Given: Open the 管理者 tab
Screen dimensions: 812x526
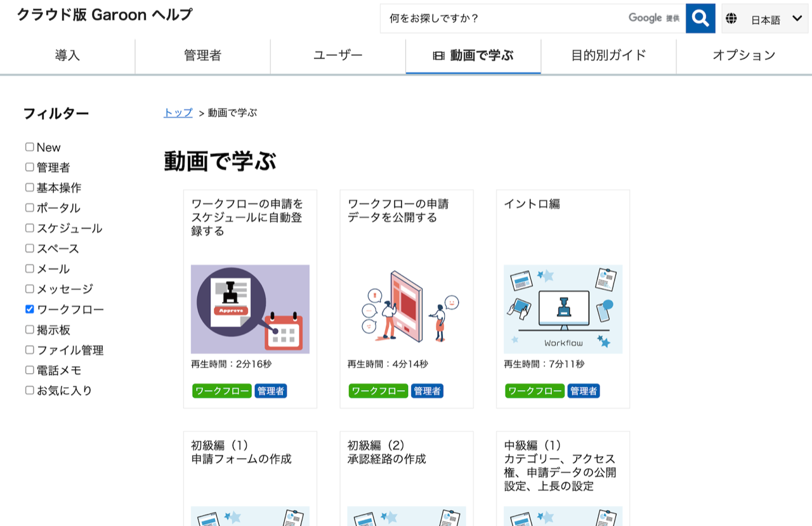Looking at the screenshot, I should 202,56.
